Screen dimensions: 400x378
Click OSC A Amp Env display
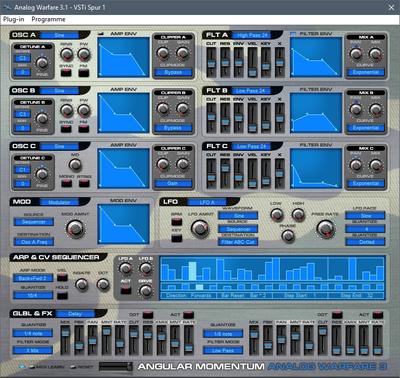pos(123,58)
